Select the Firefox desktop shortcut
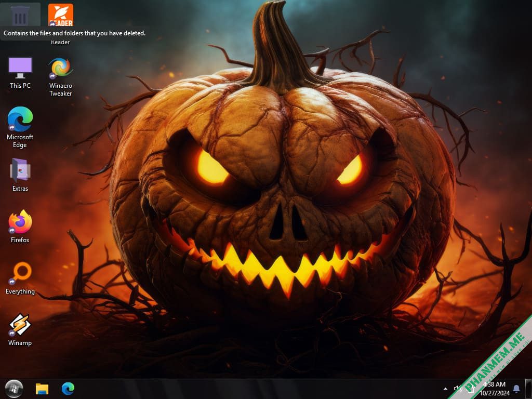Viewport: 532px width, 399px height. point(20,227)
